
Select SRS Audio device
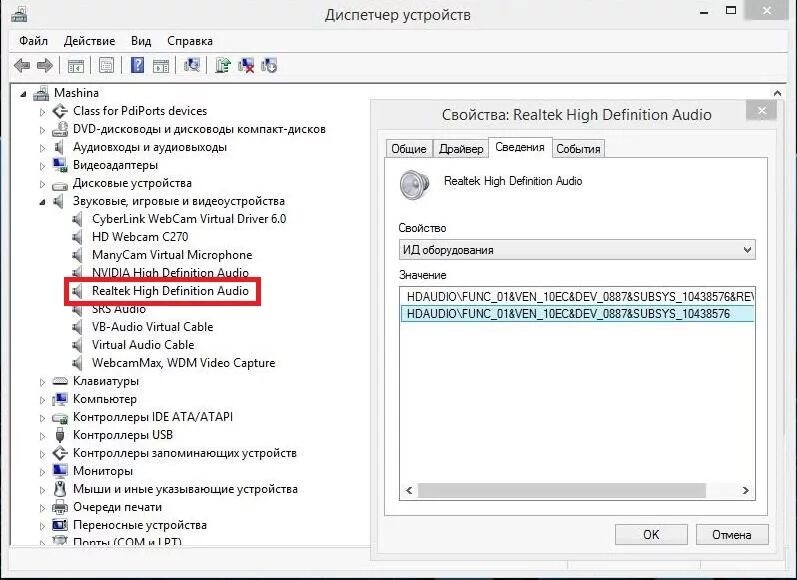(119, 309)
